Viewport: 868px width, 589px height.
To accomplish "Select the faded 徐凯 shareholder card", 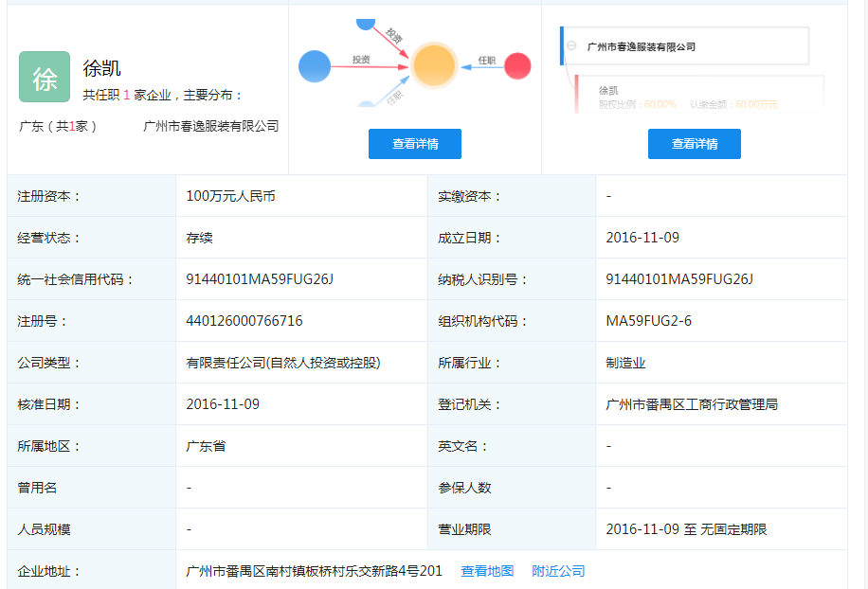I will [x=699, y=95].
